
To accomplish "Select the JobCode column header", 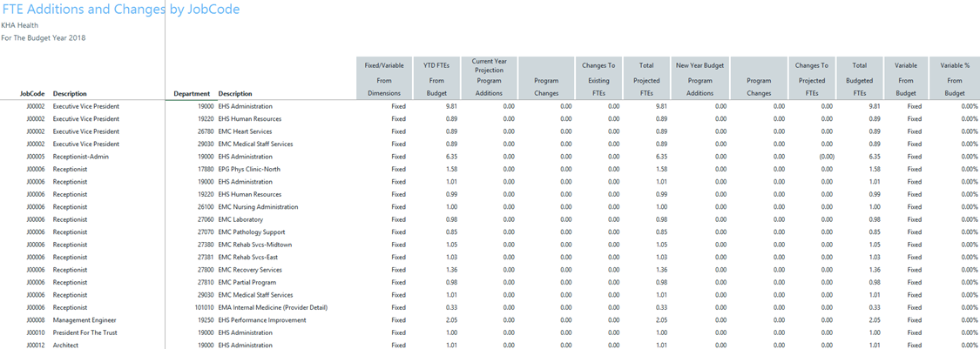I will tap(32, 94).
